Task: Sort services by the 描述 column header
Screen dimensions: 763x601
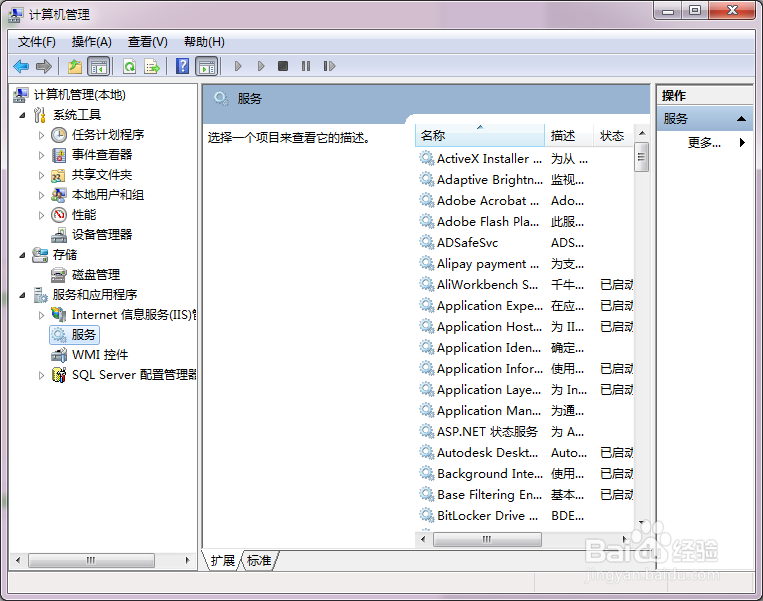Action: point(569,135)
